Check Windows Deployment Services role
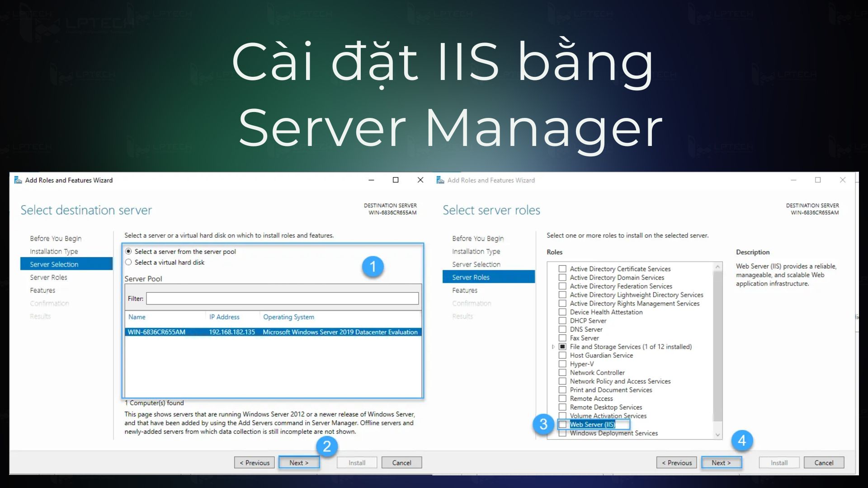This screenshot has height=488, width=868. pos(562,433)
